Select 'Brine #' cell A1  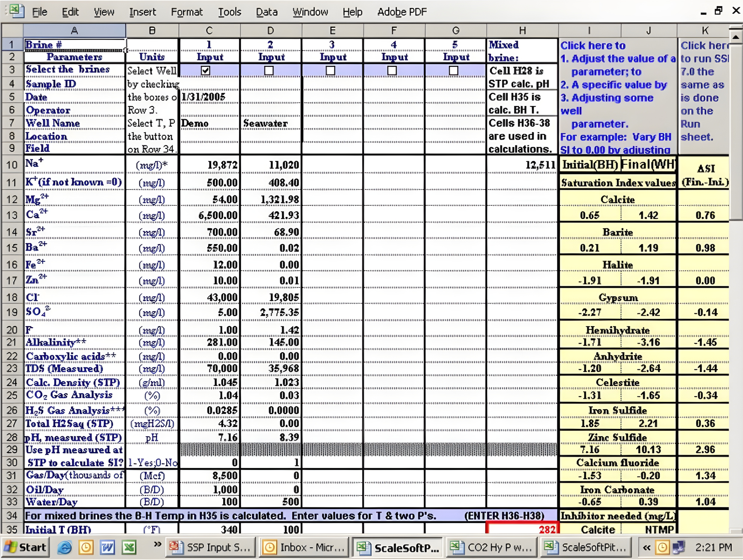[75, 44]
